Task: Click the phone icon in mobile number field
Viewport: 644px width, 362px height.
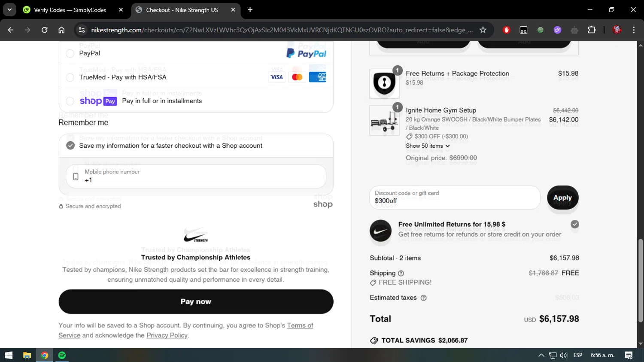Action: click(x=76, y=176)
